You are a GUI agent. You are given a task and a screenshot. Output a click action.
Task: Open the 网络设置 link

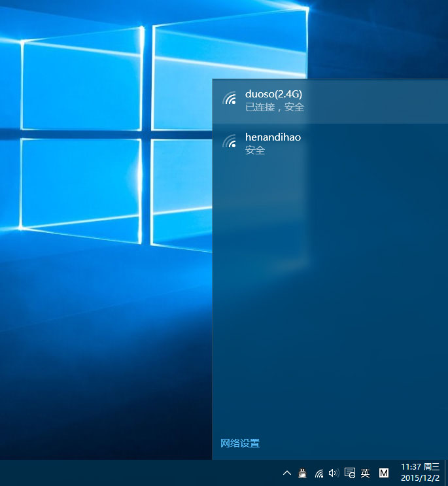(240, 443)
